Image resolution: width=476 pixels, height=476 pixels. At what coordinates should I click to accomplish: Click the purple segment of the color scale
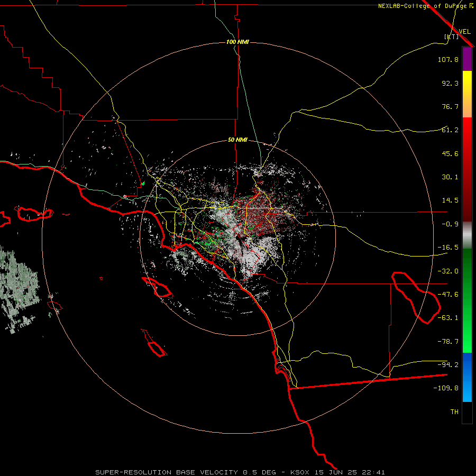coord(467,59)
